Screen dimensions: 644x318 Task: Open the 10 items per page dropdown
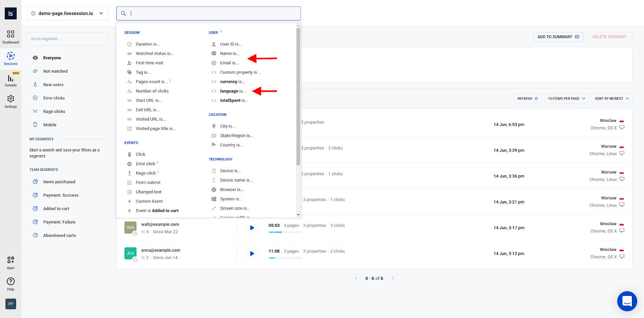[x=566, y=98]
